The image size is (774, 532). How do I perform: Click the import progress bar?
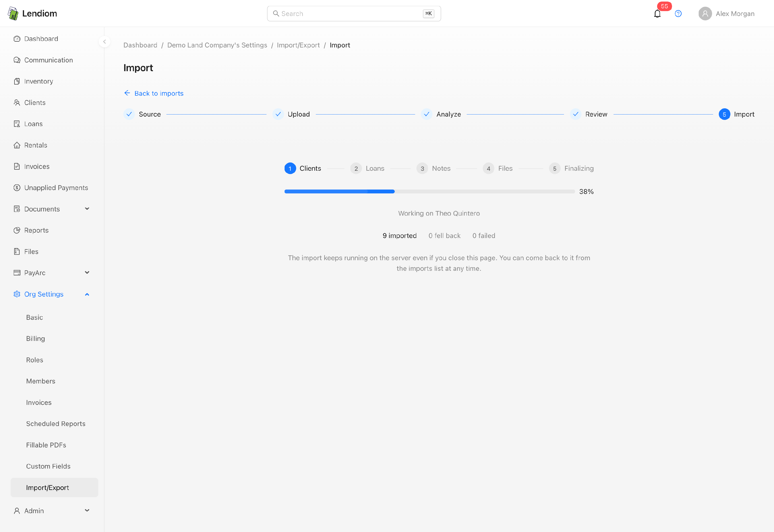[x=430, y=192]
